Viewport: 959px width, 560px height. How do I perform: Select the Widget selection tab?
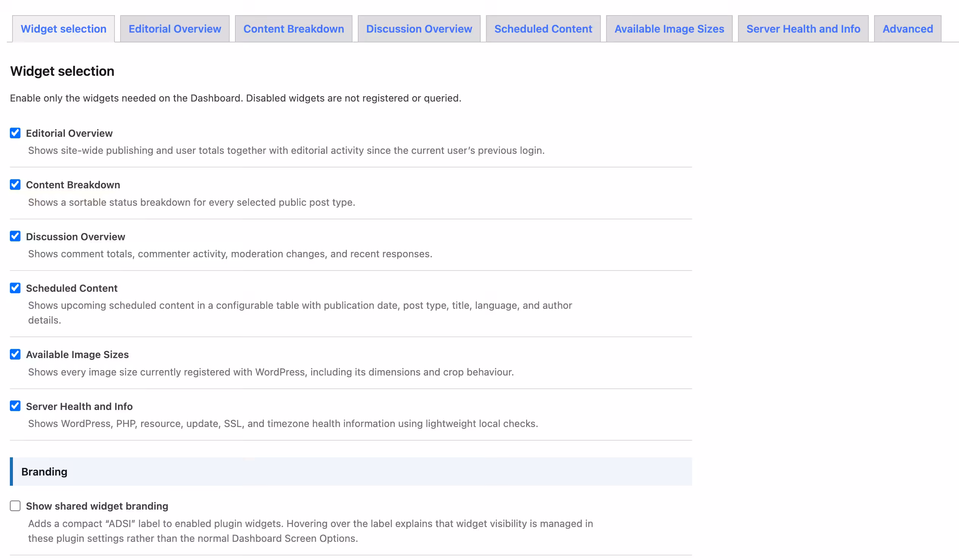64,29
